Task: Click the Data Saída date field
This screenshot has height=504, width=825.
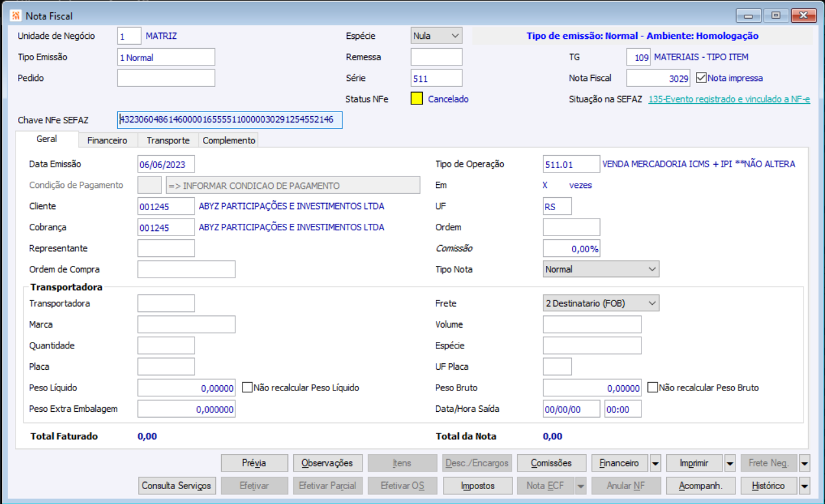Action: click(x=571, y=409)
